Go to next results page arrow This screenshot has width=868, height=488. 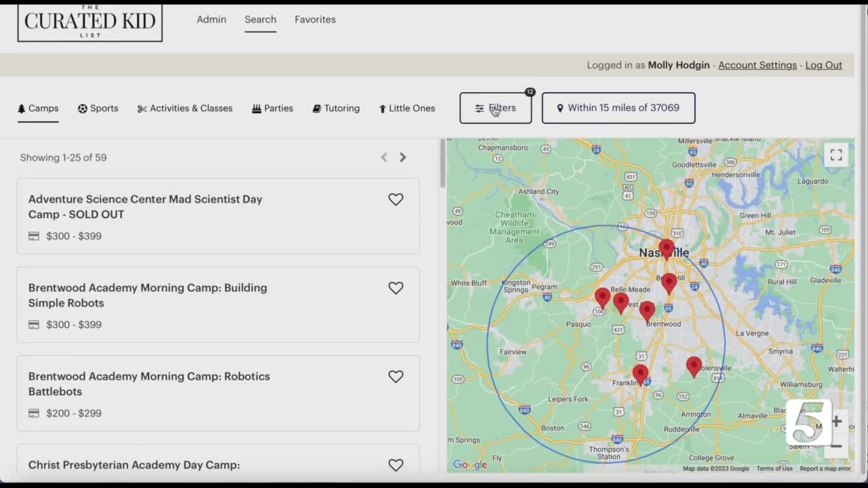pyautogui.click(x=403, y=157)
